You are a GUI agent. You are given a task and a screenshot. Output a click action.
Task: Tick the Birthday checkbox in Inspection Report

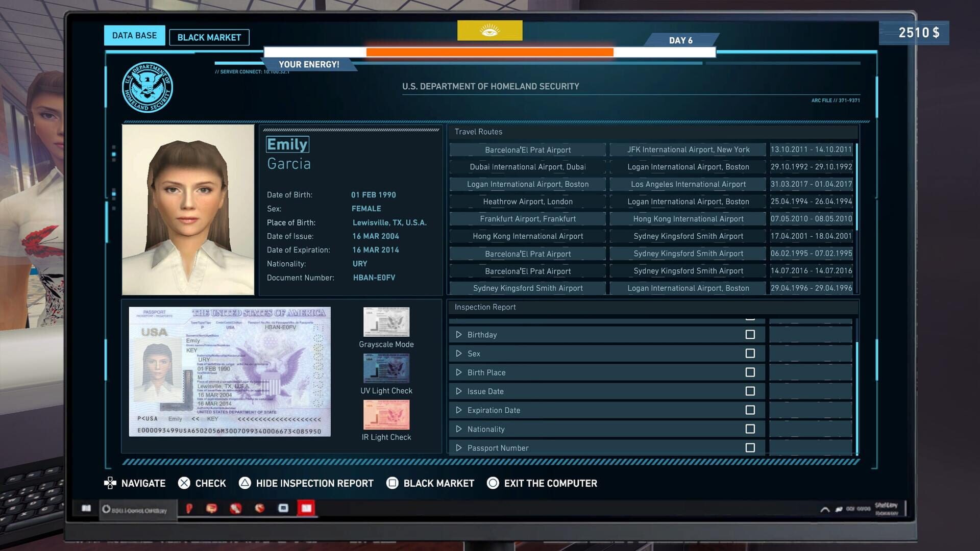point(750,334)
